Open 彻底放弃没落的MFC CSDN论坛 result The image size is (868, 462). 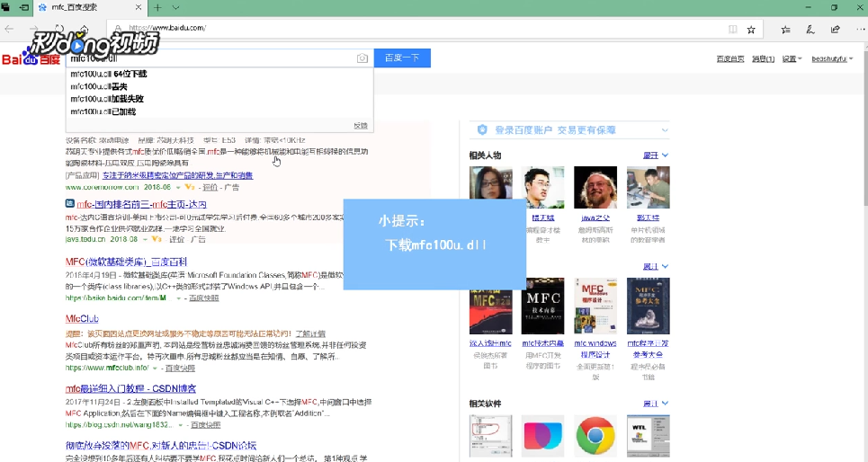(x=160, y=446)
